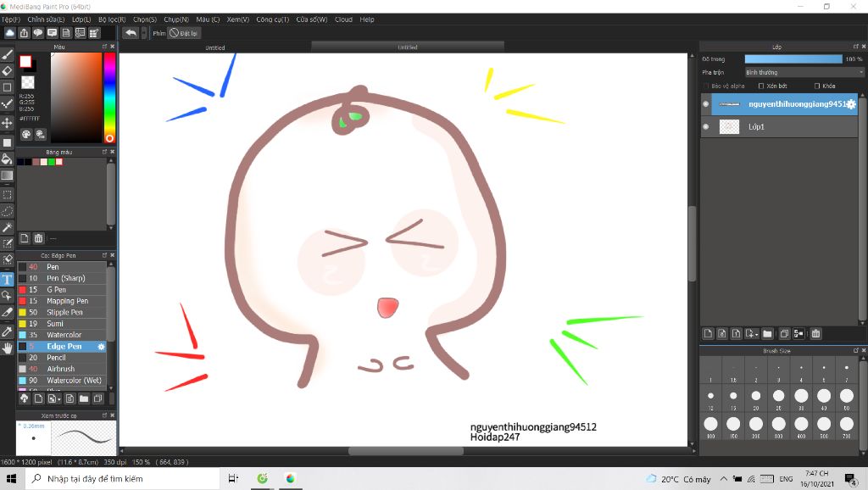This screenshot has width=868, height=490.
Task: Select the Watercolor (Wet) brush
Action: [61, 381]
